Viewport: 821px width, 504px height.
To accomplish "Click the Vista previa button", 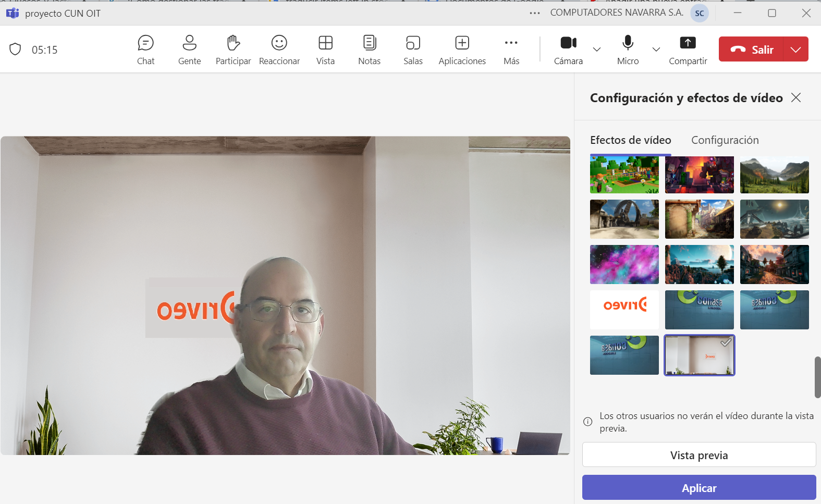I will pos(699,455).
